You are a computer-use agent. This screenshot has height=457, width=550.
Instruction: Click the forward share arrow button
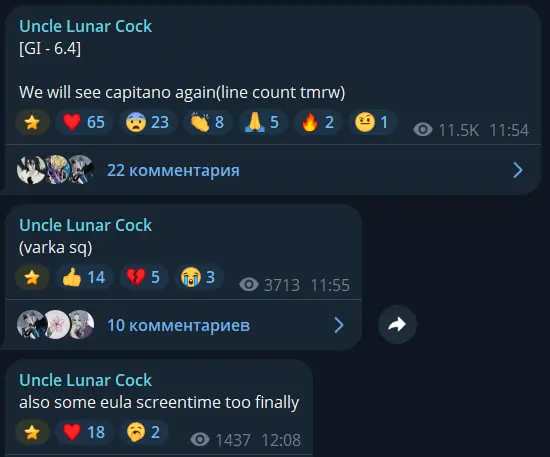click(x=397, y=324)
